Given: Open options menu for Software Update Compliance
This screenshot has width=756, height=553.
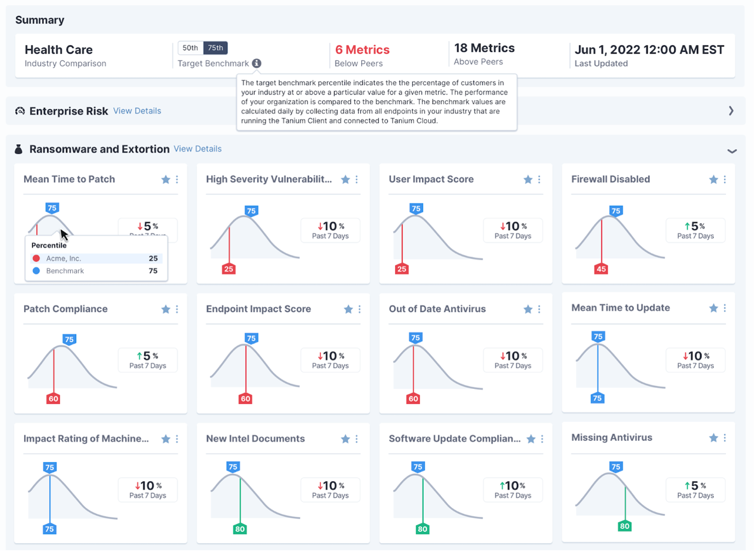Looking at the screenshot, I should 542,439.
